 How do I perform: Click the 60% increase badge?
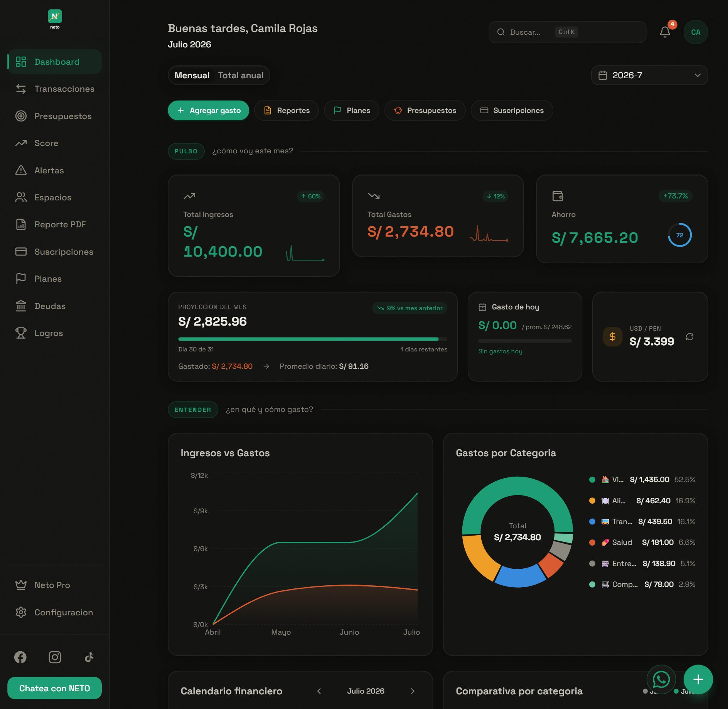click(311, 196)
